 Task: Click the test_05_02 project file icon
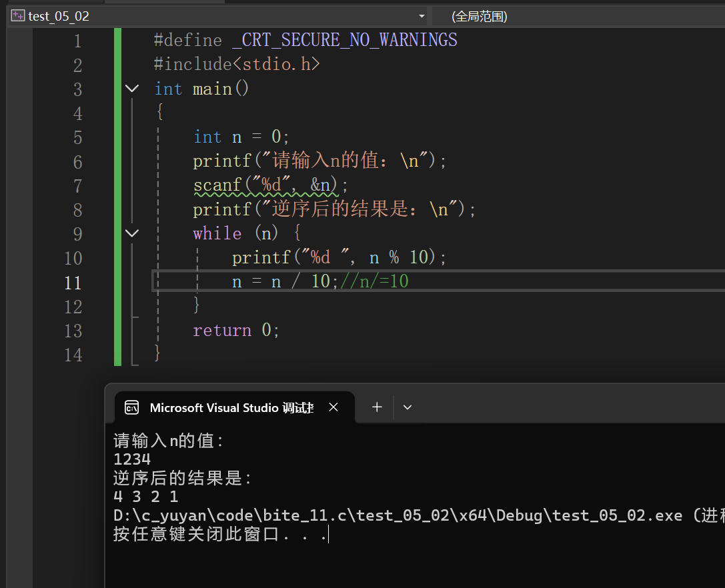17,16
